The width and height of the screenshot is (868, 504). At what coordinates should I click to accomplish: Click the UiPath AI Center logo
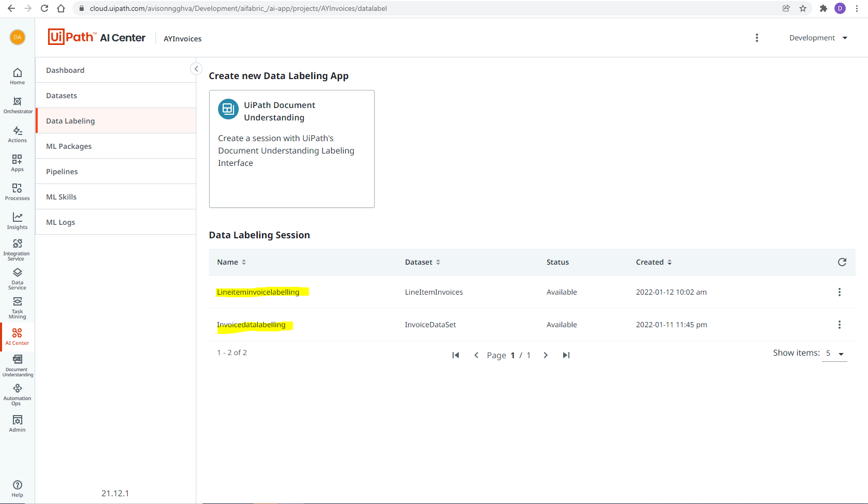[97, 37]
